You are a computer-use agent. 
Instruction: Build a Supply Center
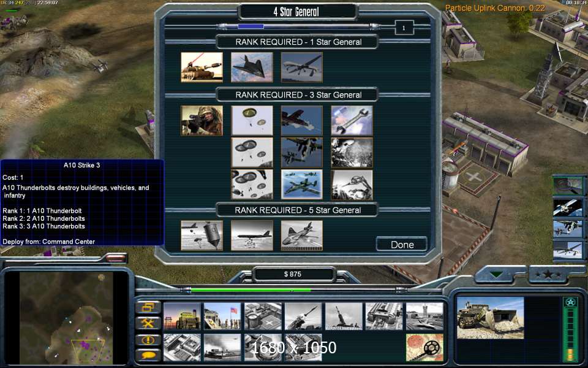click(263, 316)
